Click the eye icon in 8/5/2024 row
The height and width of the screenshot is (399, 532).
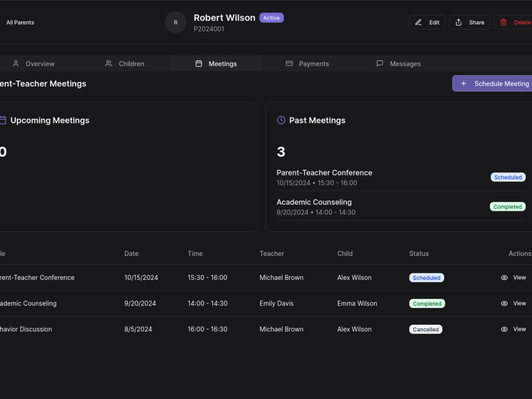[504, 329]
